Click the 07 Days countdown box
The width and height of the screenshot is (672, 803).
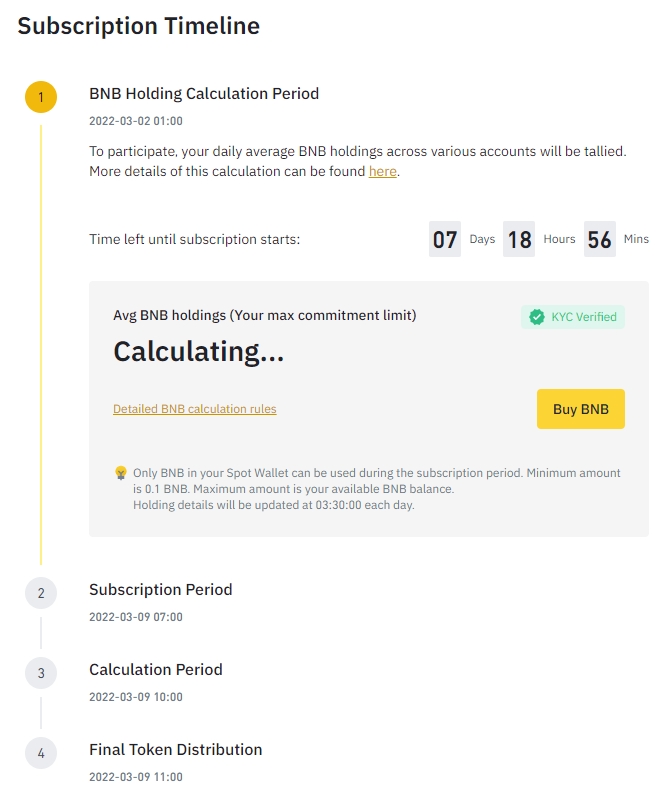(445, 240)
